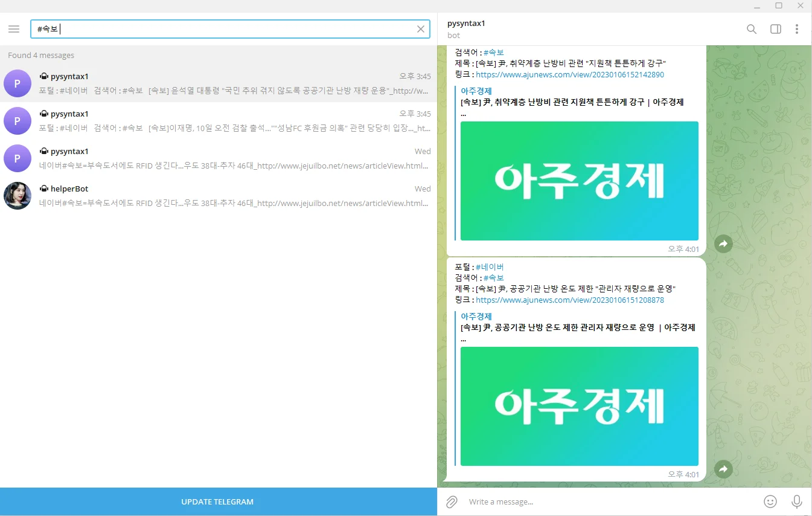The image size is (812, 516).
Task: Close the Telegram window
Action: [x=801, y=6]
